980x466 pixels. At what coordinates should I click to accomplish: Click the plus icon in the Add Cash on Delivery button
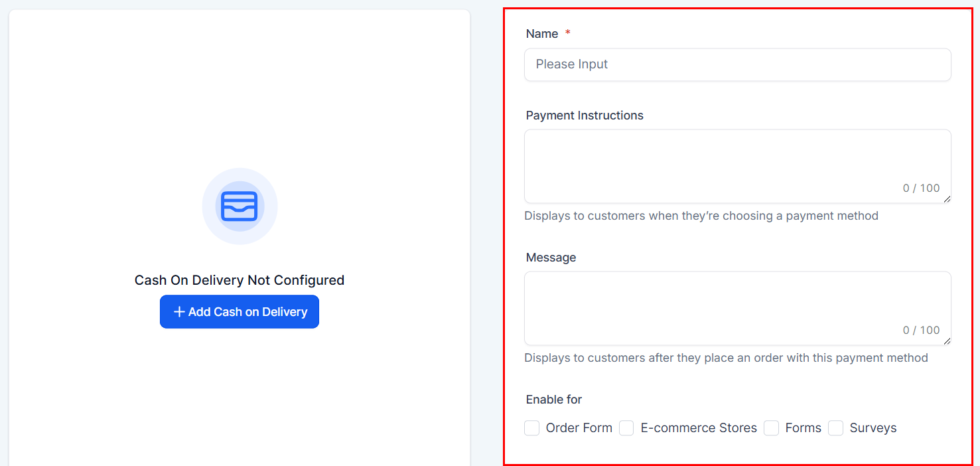point(179,311)
